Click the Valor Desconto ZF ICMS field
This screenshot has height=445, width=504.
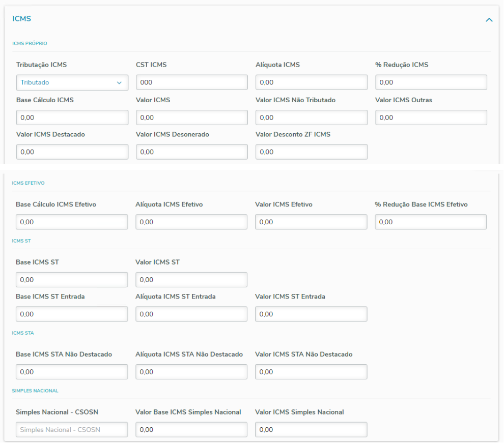(x=311, y=152)
